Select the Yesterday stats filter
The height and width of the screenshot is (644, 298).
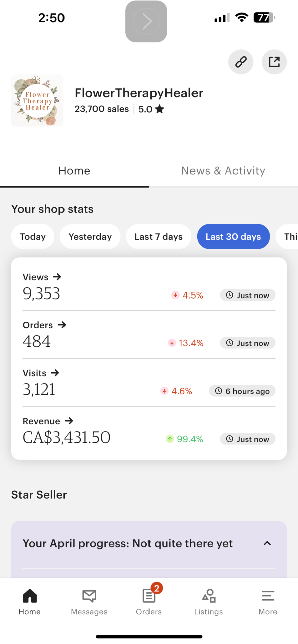[x=90, y=237]
